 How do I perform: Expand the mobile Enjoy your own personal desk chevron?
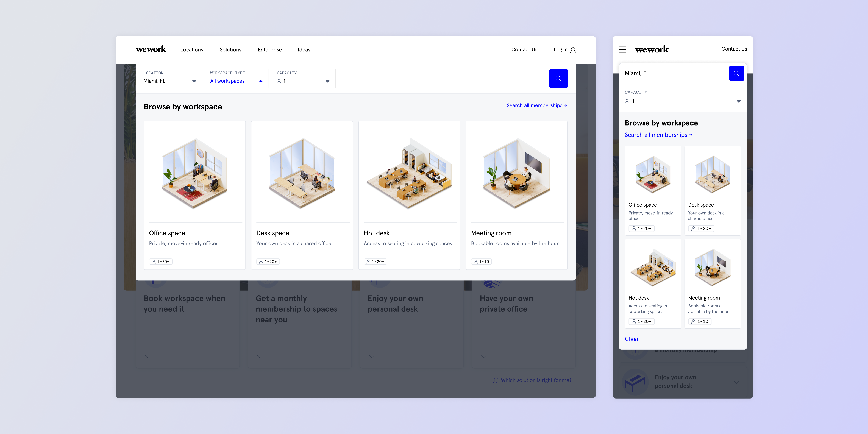click(x=737, y=382)
